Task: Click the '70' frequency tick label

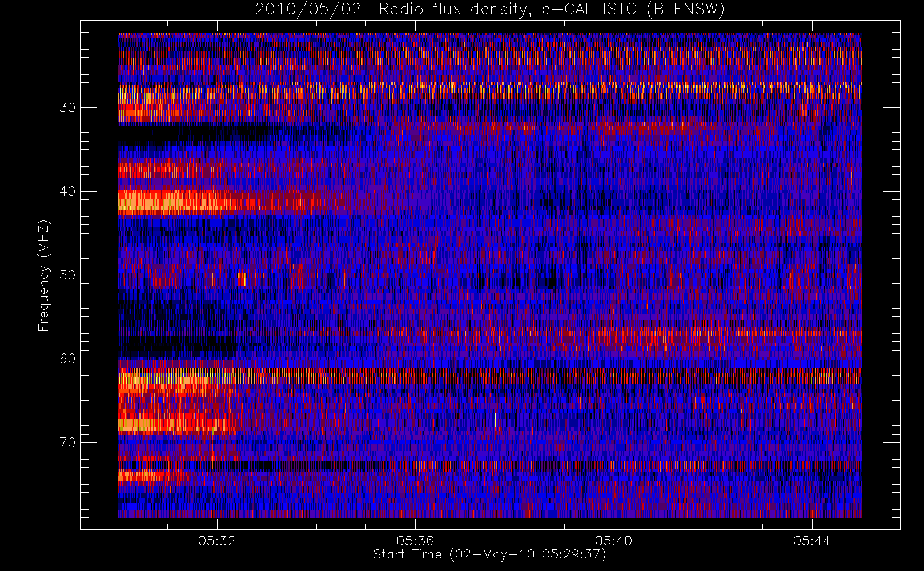Action: pyautogui.click(x=67, y=443)
